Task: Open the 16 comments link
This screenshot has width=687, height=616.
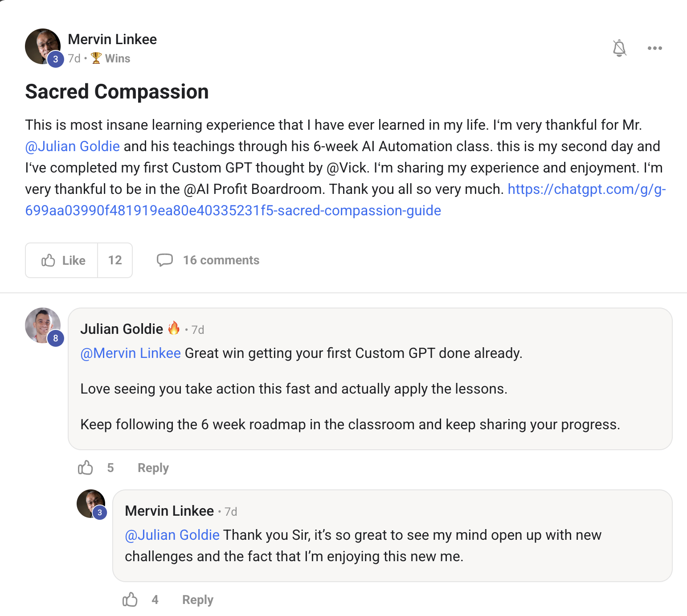Action: pos(221,260)
